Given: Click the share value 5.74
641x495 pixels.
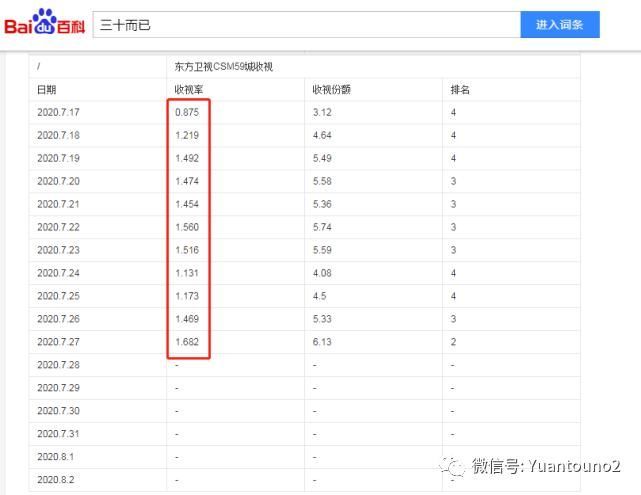Looking at the screenshot, I should (322, 227).
